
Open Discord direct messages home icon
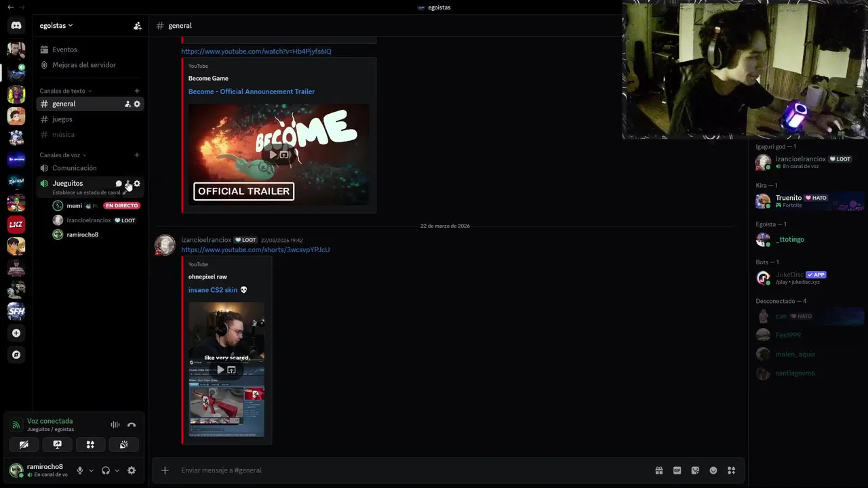(16, 26)
